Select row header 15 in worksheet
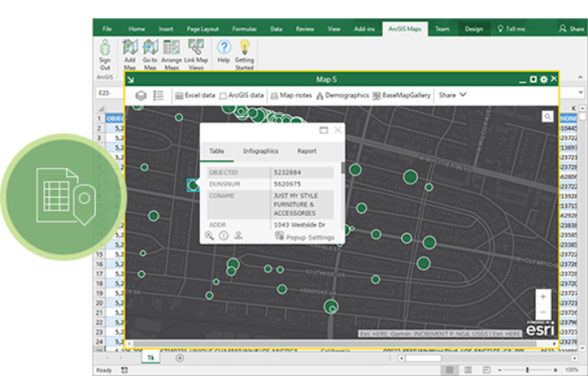The width and height of the screenshot is (588, 376). point(100,254)
